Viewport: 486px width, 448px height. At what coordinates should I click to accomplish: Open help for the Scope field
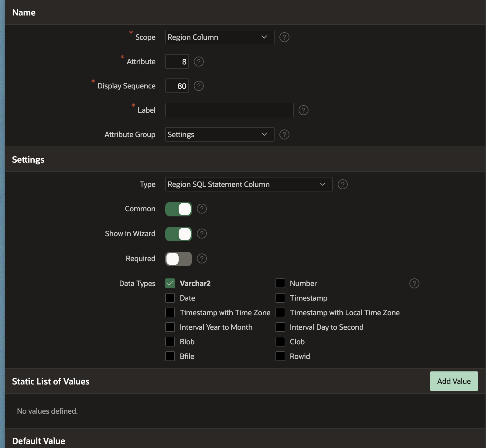[x=284, y=37]
